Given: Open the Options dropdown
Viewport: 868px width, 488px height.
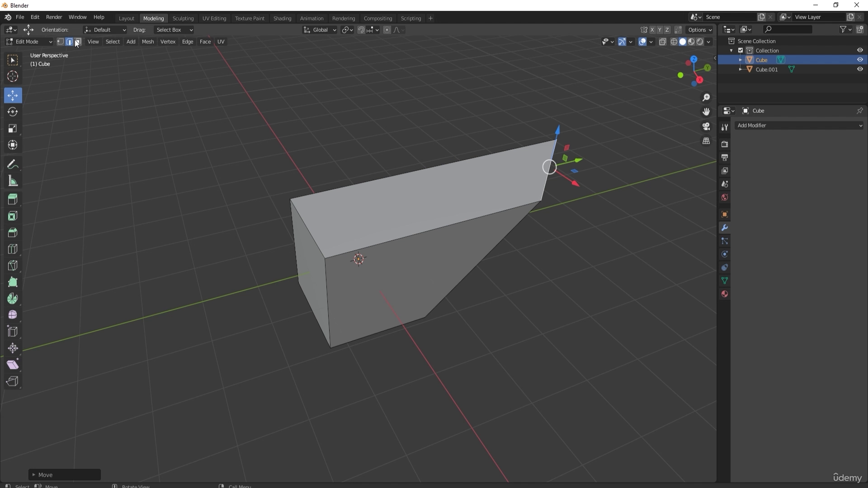Looking at the screenshot, I should click(700, 30).
